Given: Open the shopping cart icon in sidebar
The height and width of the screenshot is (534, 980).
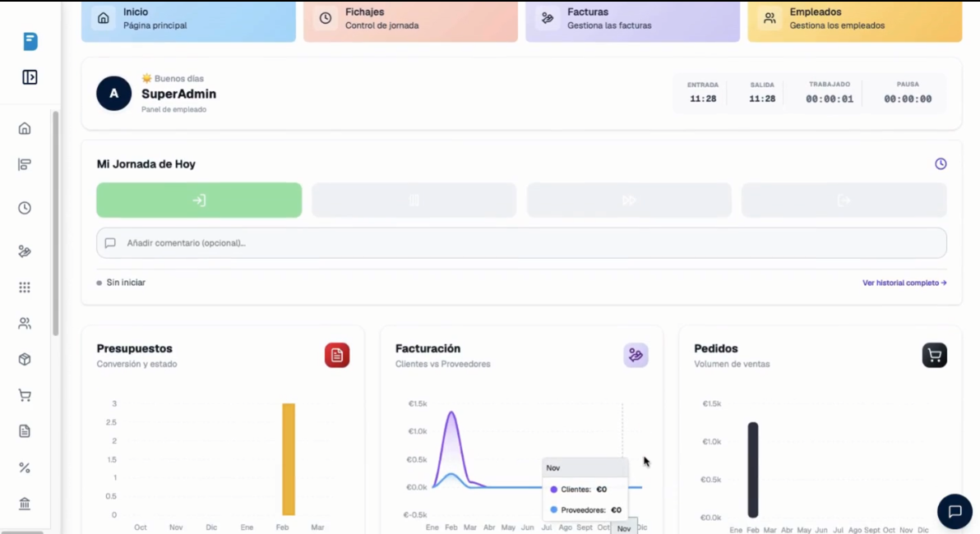Looking at the screenshot, I should (x=25, y=395).
